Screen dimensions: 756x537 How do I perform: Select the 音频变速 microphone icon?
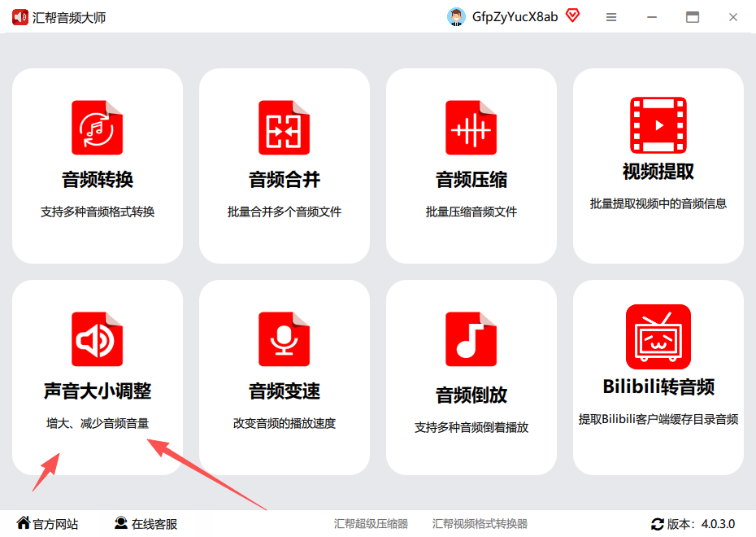pyautogui.click(x=284, y=338)
